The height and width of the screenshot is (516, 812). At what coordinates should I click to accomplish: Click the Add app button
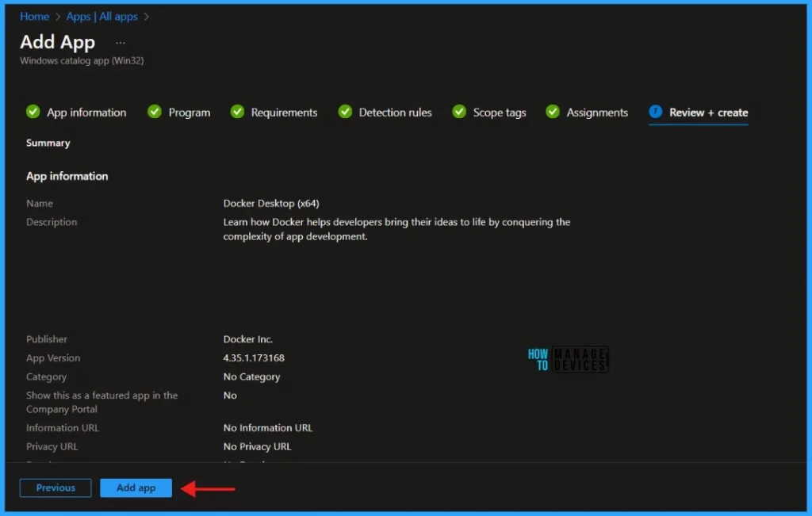point(136,487)
